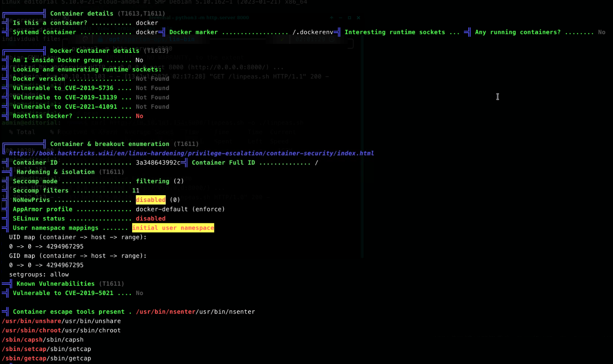Select red 'disabled' beside SELinux status
The height and width of the screenshot is (364, 613).
(151, 218)
